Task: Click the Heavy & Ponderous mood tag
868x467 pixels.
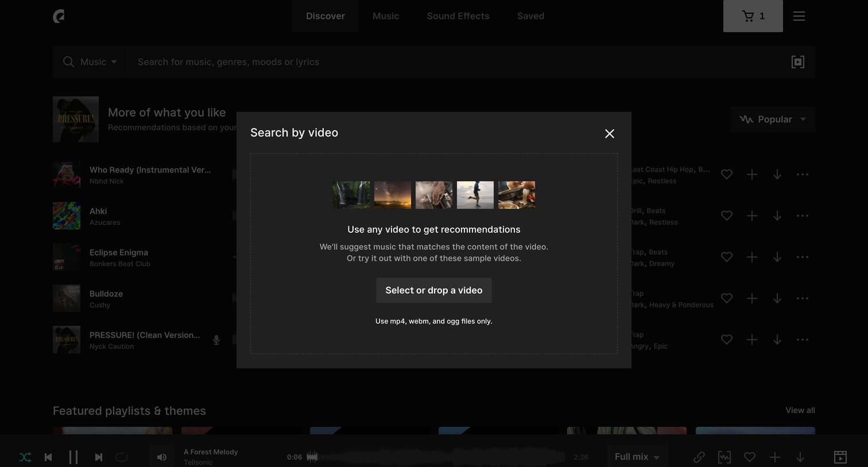Action: (x=681, y=305)
